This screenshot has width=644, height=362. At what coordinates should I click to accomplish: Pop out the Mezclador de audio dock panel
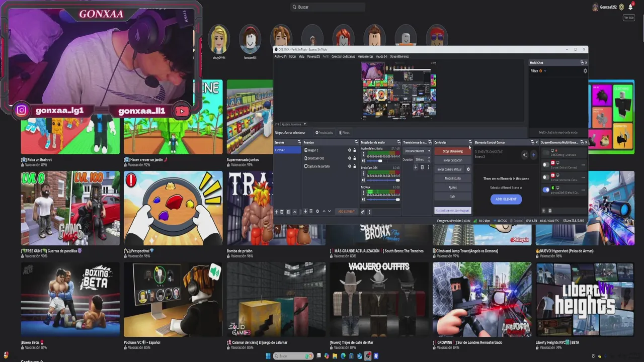(x=399, y=142)
